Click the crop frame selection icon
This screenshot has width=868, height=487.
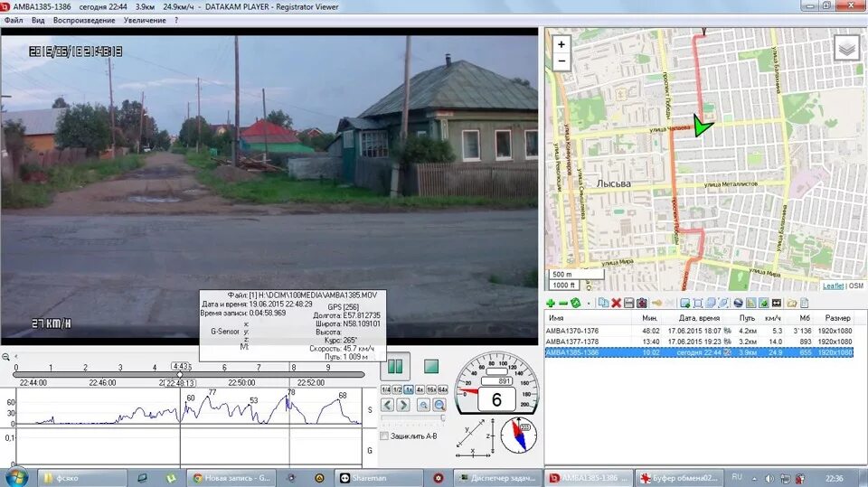click(698, 304)
